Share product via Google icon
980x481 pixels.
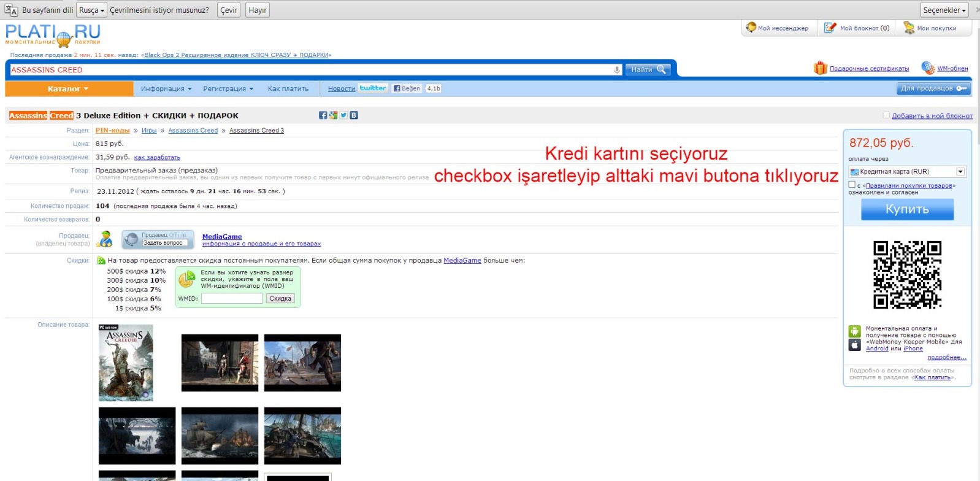(x=333, y=115)
